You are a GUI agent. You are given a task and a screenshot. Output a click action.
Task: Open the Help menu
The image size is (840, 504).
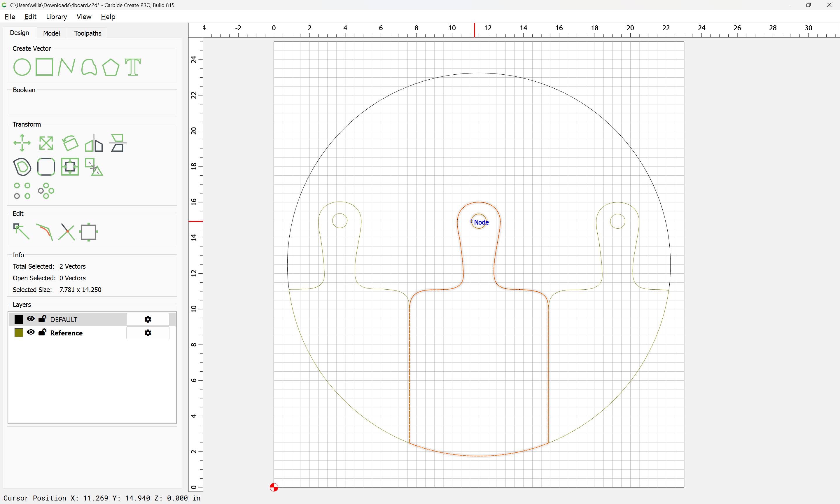point(108,17)
